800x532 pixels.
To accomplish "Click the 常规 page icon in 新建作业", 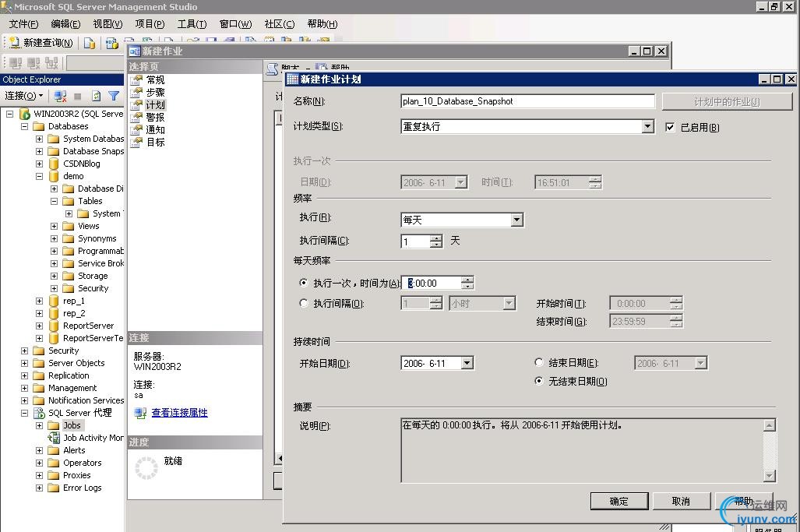I will coord(136,80).
